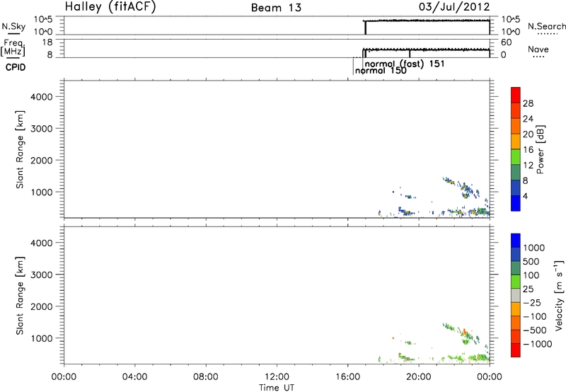Click the light green 12-16 dB Power swatch

click(x=516, y=157)
